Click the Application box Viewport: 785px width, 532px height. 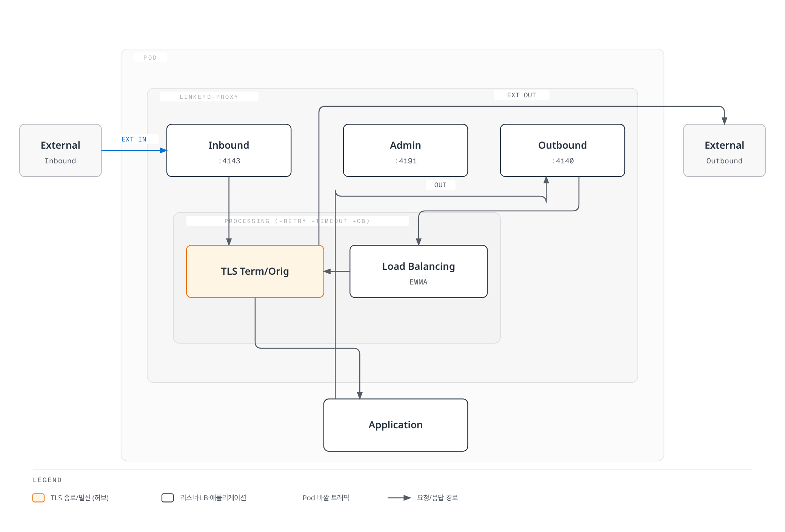point(396,425)
